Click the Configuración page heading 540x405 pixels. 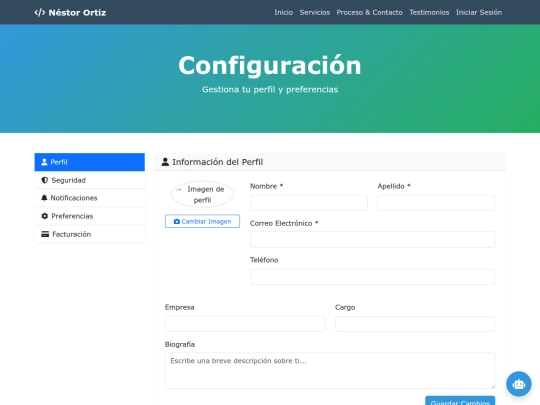270,65
